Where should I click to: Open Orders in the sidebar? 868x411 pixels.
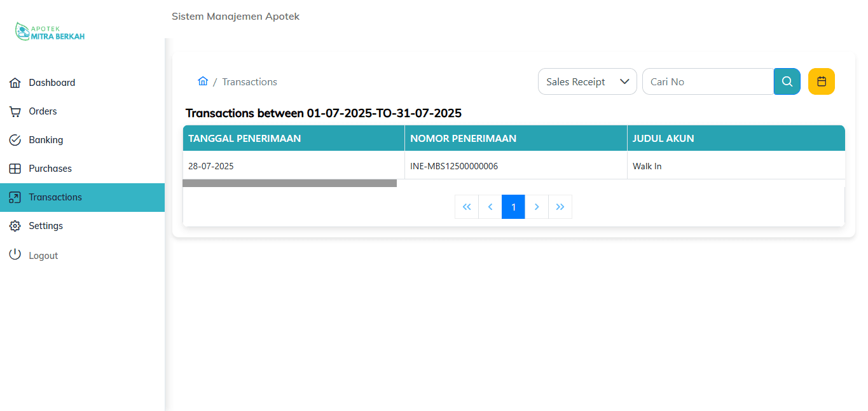coord(43,111)
